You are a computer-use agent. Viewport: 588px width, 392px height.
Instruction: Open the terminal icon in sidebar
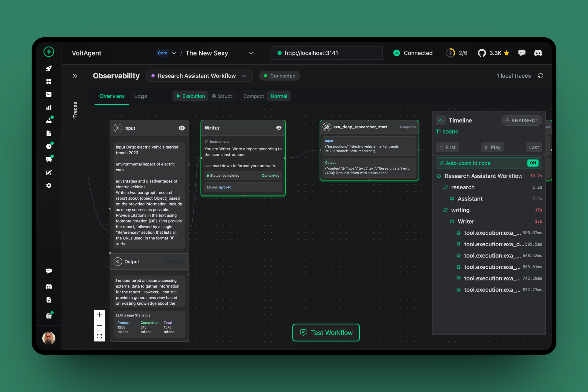49,94
